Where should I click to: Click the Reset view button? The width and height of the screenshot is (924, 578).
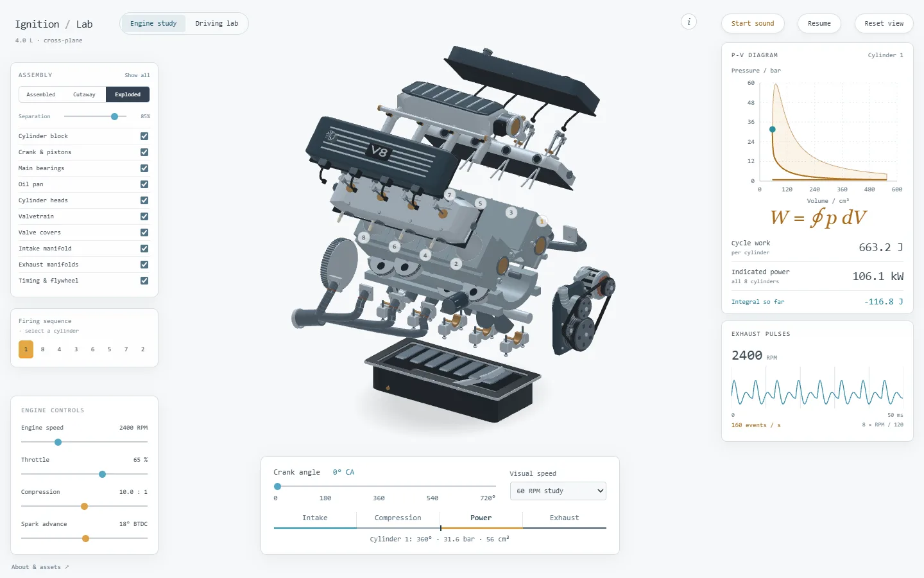tap(884, 24)
